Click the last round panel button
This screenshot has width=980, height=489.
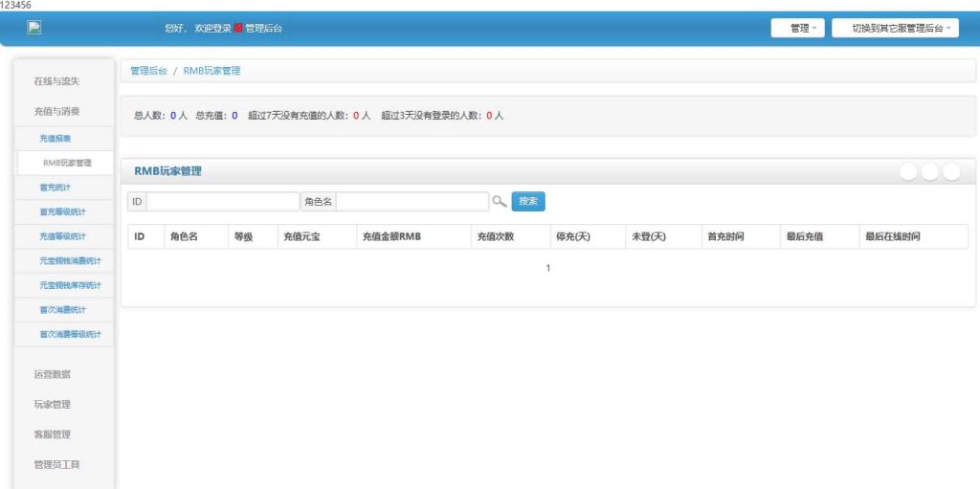coord(951,171)
